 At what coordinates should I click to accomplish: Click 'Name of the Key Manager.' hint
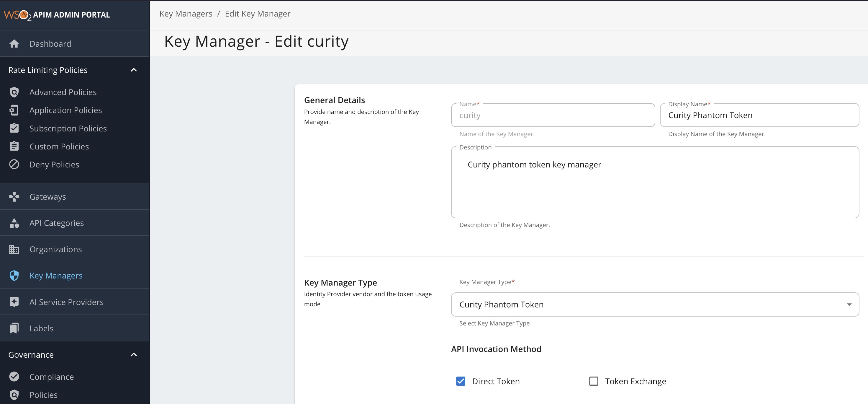[497, 134]
